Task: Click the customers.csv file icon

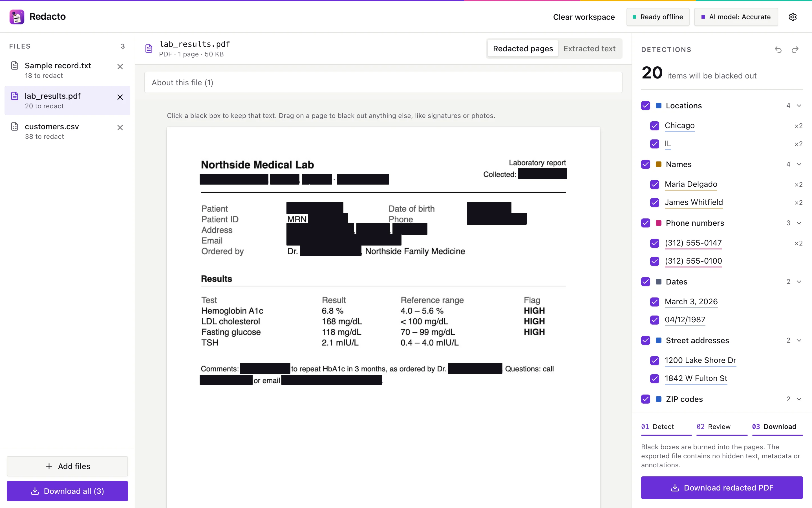Action: tap(15, 126)
